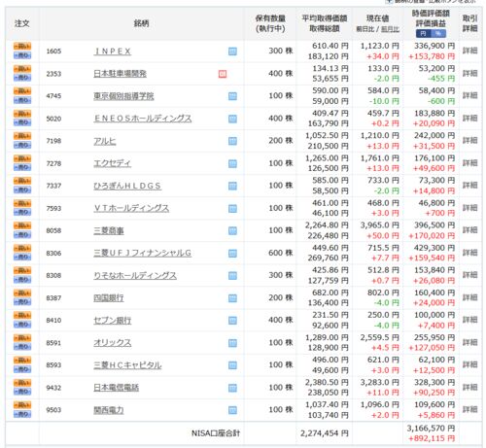
Task: Switch profit/loss display to 円
Action: [423, 34]
